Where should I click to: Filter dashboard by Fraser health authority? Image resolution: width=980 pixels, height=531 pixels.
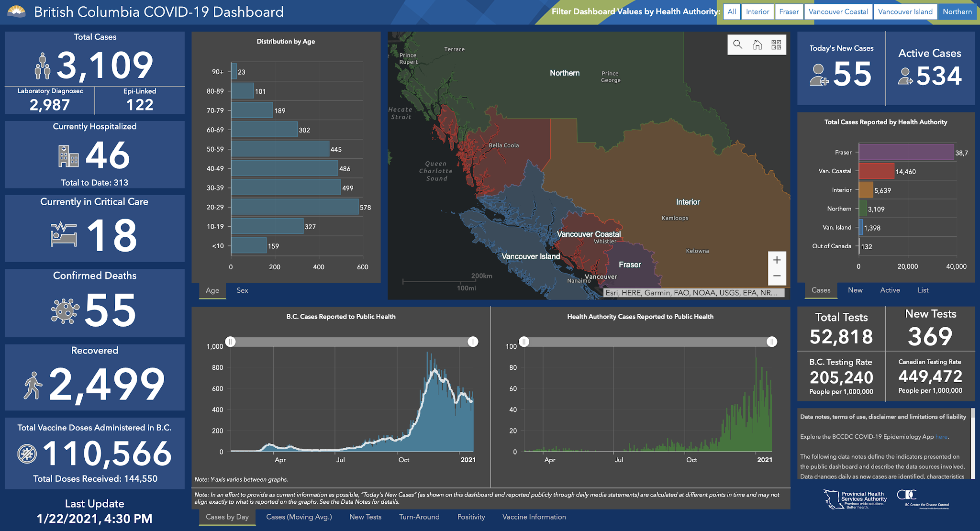[789, 11]
